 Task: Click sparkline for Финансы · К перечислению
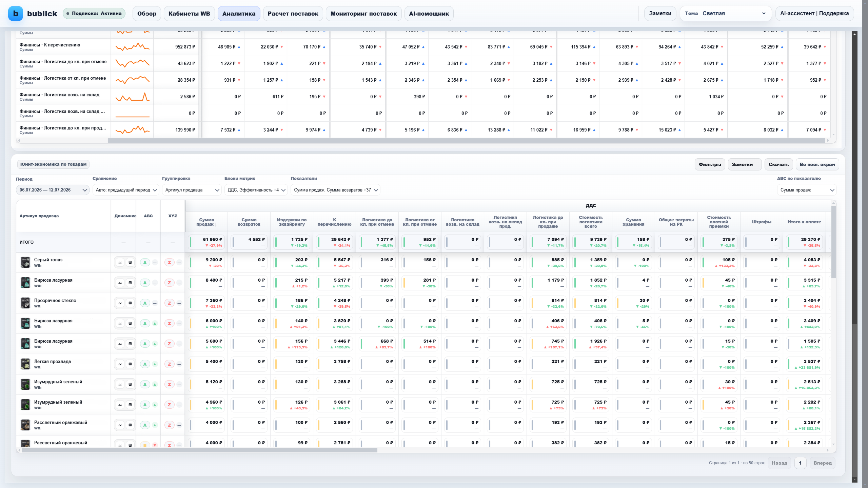(x=133, y=47)
